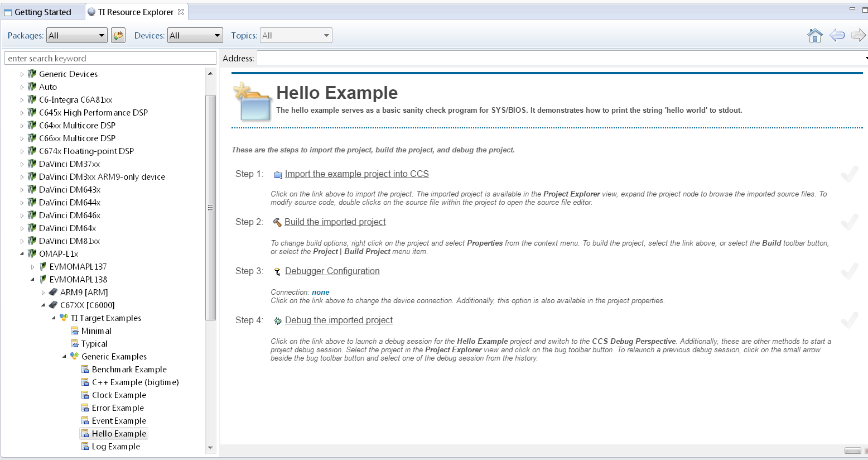Open the Packages dropdown
The image size is (868, 460).
(77, 36)
